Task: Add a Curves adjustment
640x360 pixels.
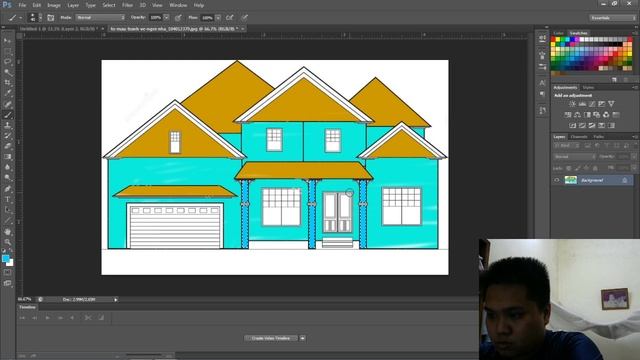Action: (592, 104)
